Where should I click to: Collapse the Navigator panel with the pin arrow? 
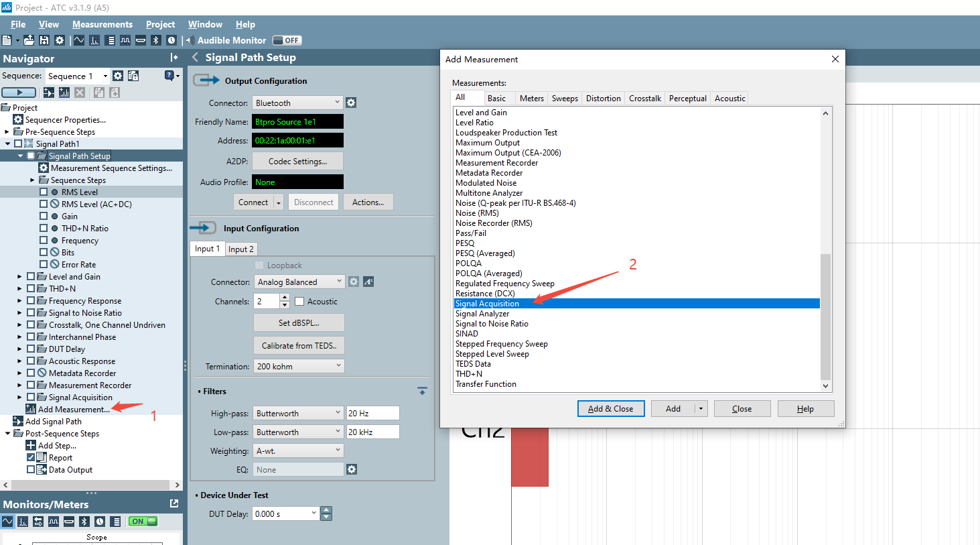pyautogui.click(x=174, y=58)
